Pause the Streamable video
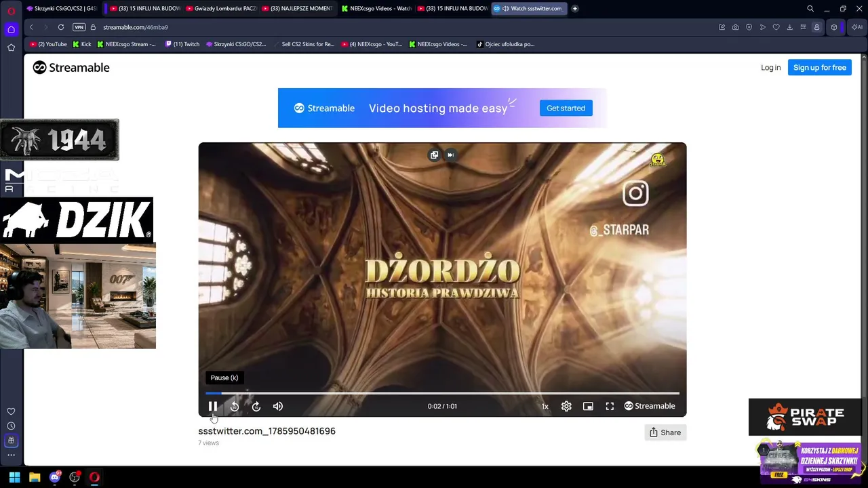 click(x=213, y=406)
